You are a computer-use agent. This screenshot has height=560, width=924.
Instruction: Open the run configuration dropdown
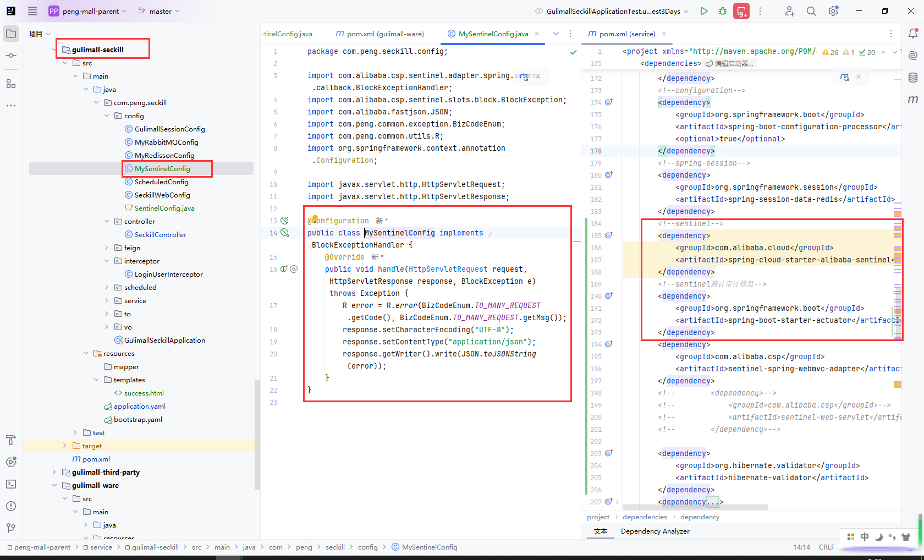pyautogui.click(x=612, y=11)
